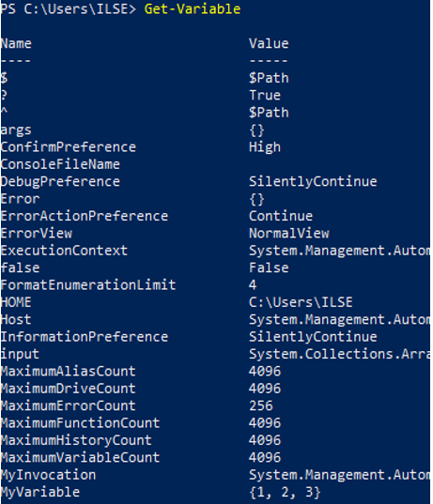
Task: Click the High value text
Action: point(265,147)
